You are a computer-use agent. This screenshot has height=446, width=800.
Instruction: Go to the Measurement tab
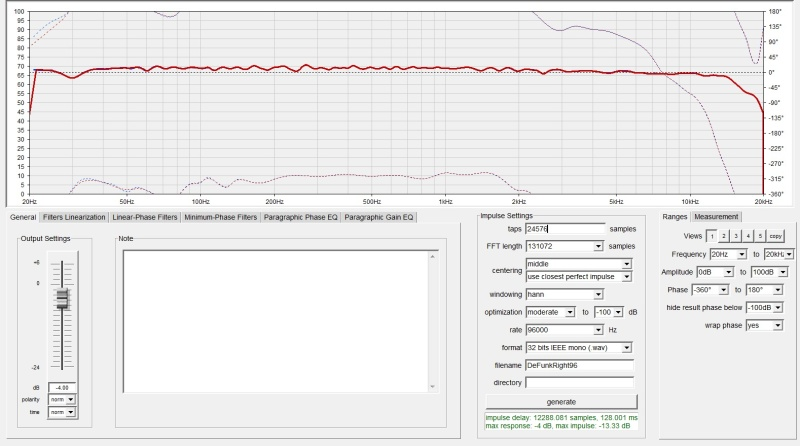tap(716, 217)
